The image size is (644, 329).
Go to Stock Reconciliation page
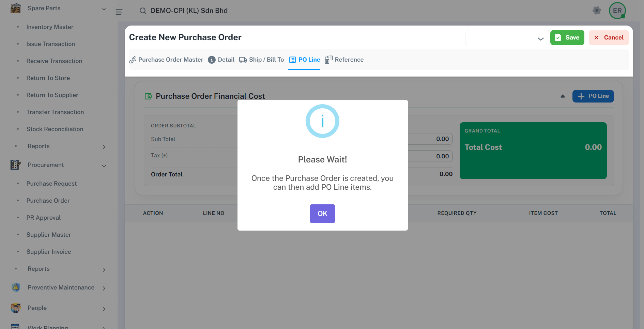(x=55, y=129)
